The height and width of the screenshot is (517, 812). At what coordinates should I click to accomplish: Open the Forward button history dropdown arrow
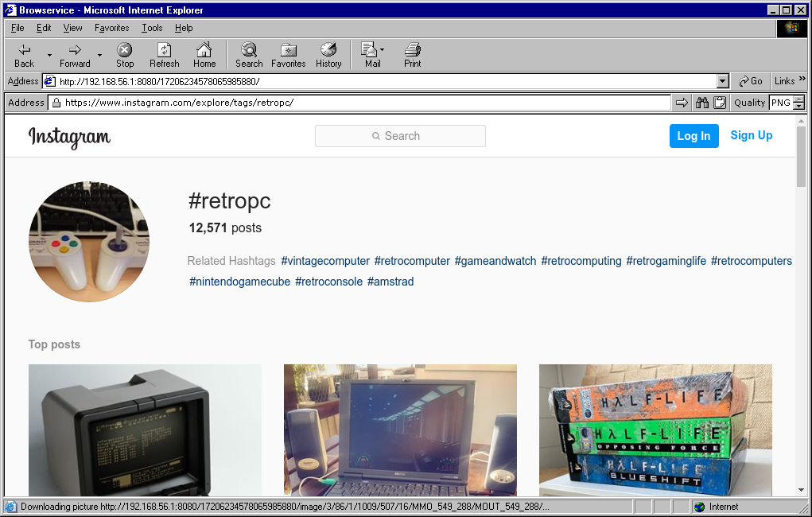point(99,55)
